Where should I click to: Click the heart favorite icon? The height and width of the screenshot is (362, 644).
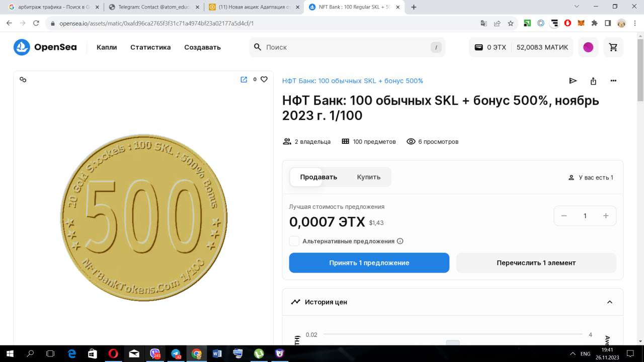pyautogui.click(x=264, y=79)
